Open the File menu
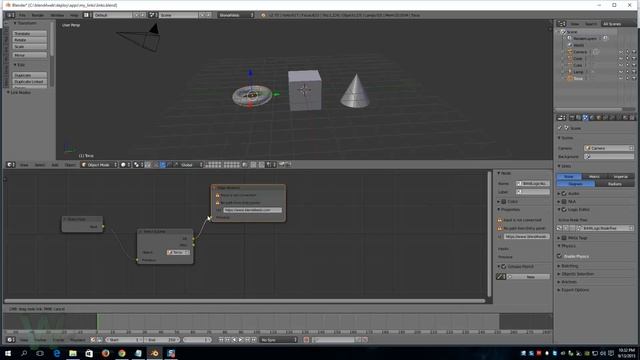Viewport: 640px width, 360px height. coord(22,15)
